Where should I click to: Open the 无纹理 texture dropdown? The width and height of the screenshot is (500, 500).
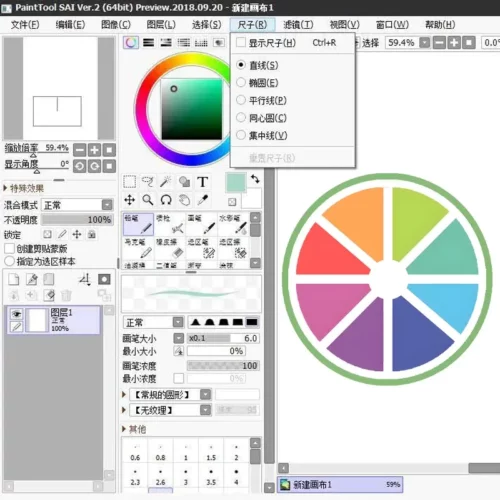206,410
